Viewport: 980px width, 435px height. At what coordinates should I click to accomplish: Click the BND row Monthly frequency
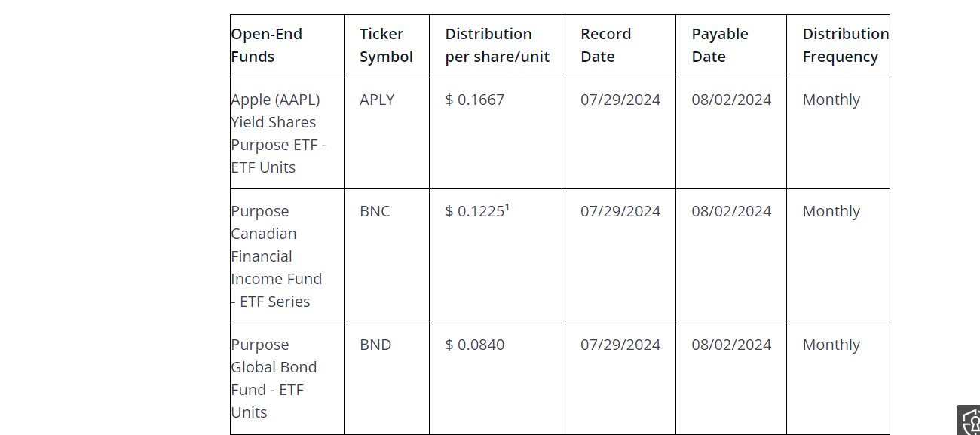pos(831,345)
